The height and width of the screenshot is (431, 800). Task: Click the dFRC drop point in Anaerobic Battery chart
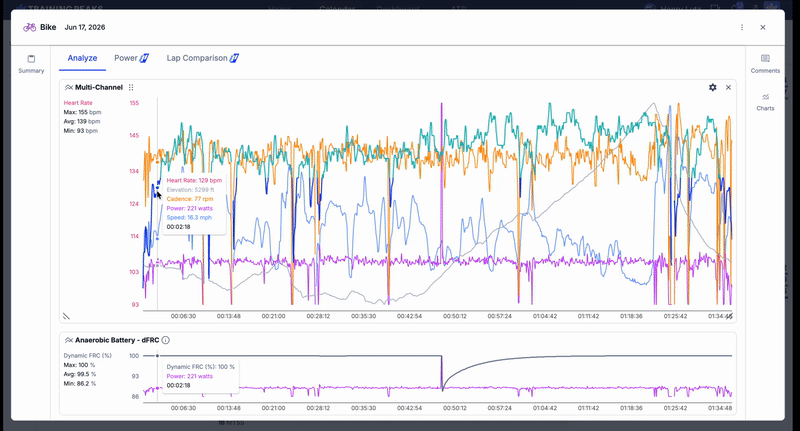(442, 389)
